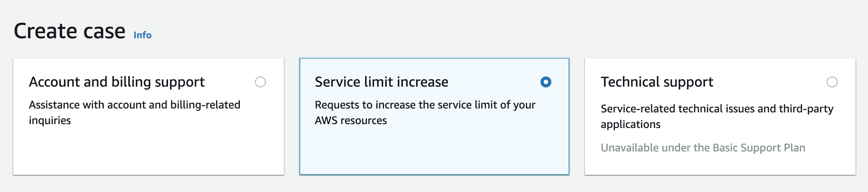Click the Technical support card title
The image size is (868, 192).
click(657, 82)
